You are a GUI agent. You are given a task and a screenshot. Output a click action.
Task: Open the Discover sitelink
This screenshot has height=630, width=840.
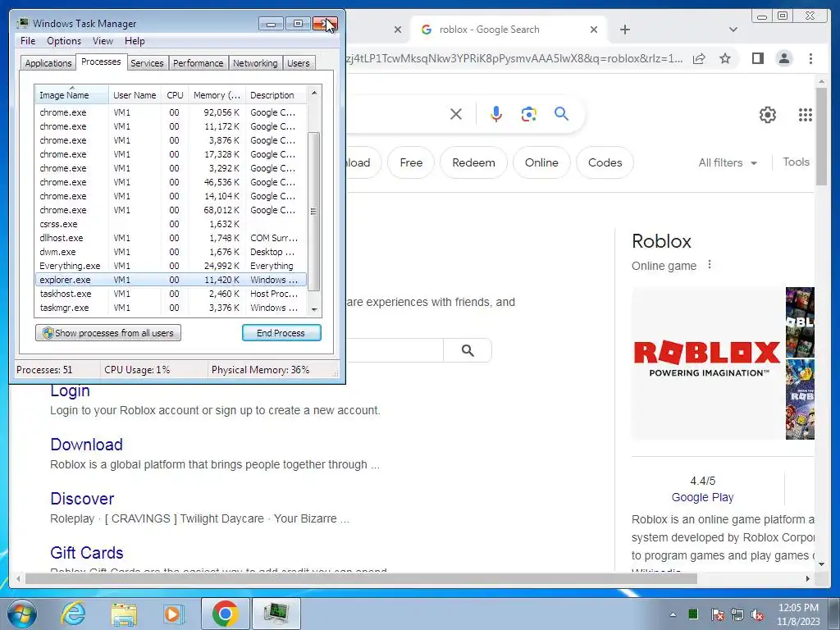coord(82,499)
